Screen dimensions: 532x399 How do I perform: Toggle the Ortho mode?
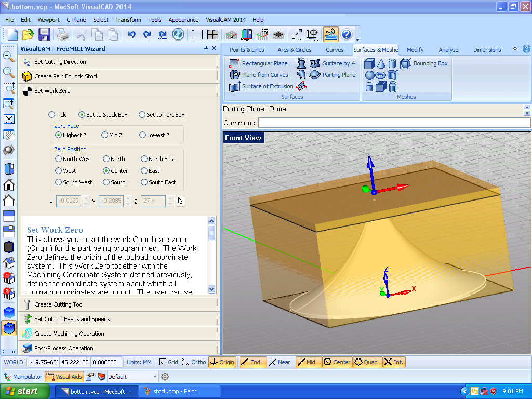[194, 362]
